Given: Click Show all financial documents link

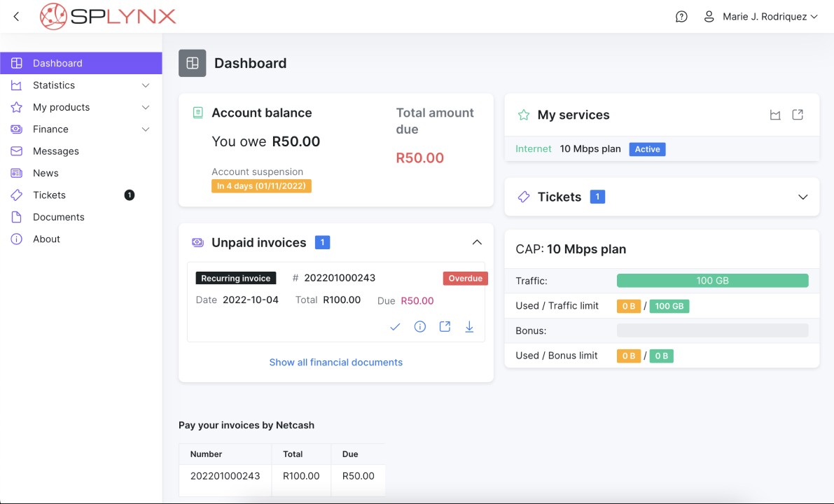Looking at the screenshot, I should [x=335, y=363].
